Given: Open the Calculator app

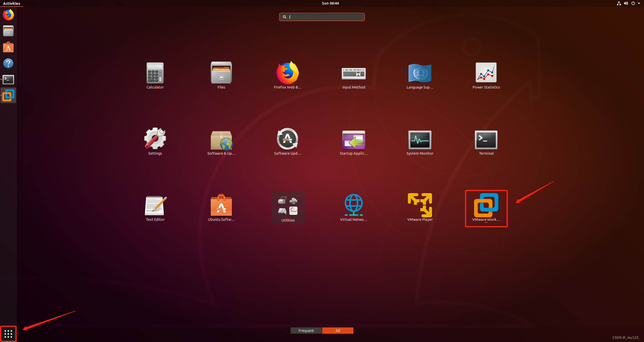Looking at the screenshot, I should (155, 73).
